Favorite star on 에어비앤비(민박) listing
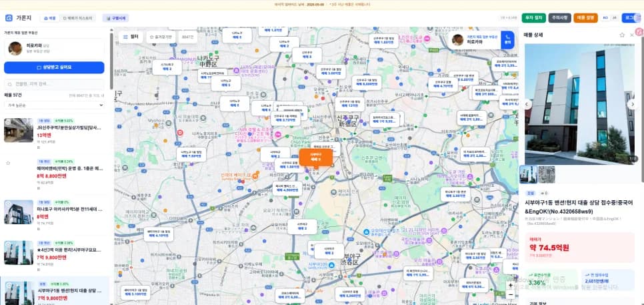The height and width of the screenshot is (305, 644). tap(8, 164)
